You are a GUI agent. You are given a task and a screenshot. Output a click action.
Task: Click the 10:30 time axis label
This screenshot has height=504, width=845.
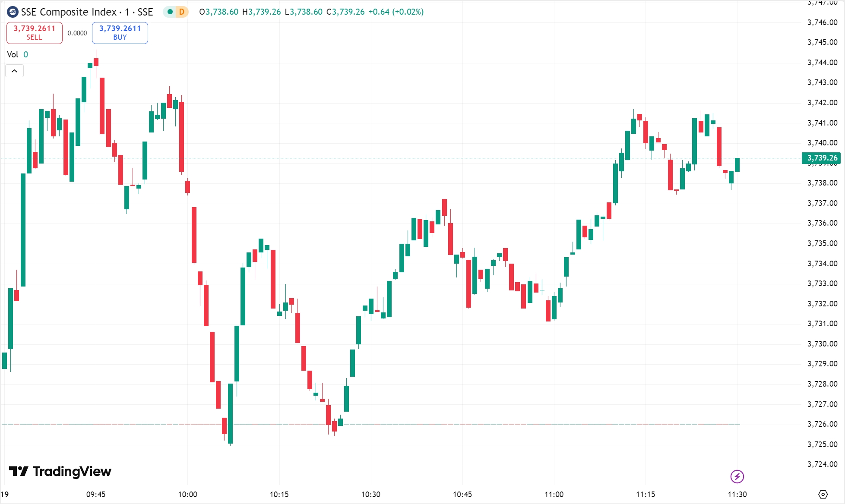pyautogui.click(x=370, y=495)
